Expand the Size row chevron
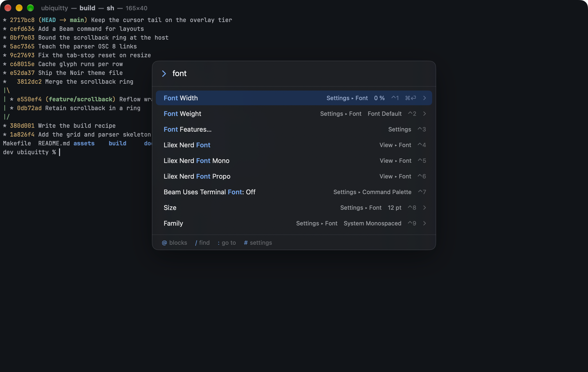The width and height of the screenshot is (588, 372). tap(425, 208)
